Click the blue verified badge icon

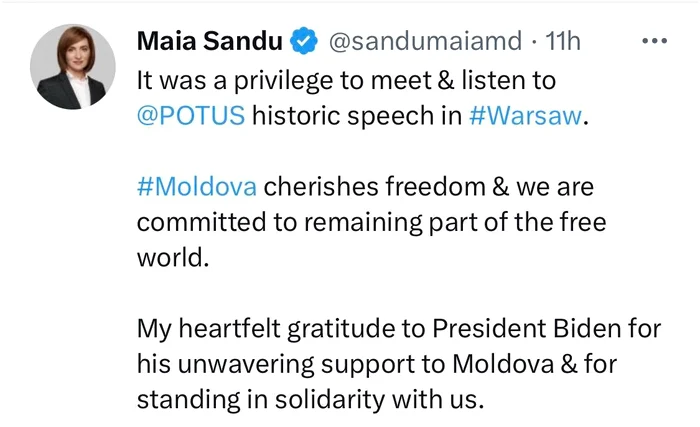[x=304, y=41]
